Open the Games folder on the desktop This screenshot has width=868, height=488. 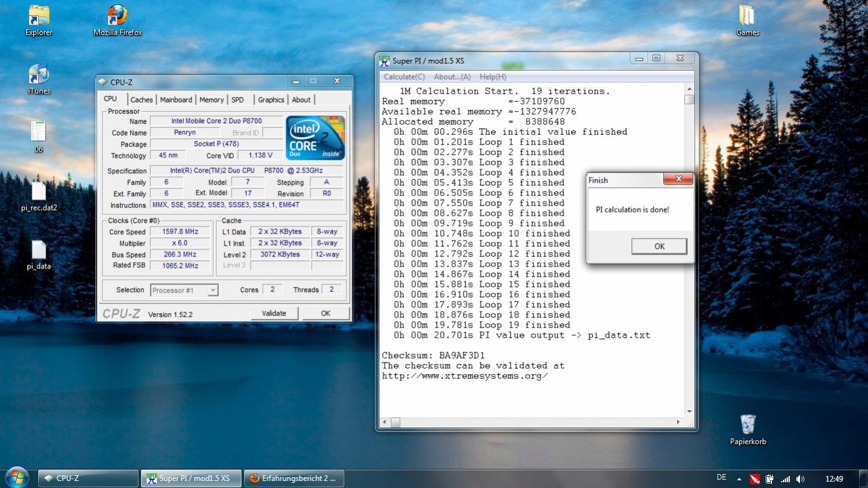coord(748,20)
